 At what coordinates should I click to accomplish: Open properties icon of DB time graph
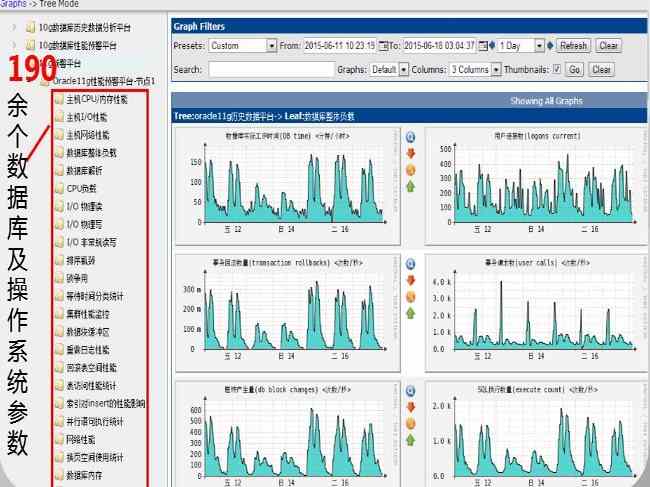(x=410, y=170)
